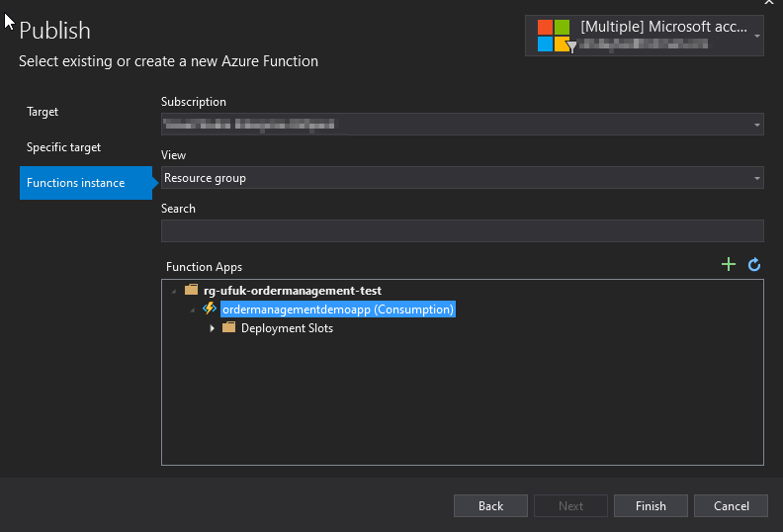Refresh the Function Apps list
Viewport: 783px width, 532px height.
pos(754,264)
